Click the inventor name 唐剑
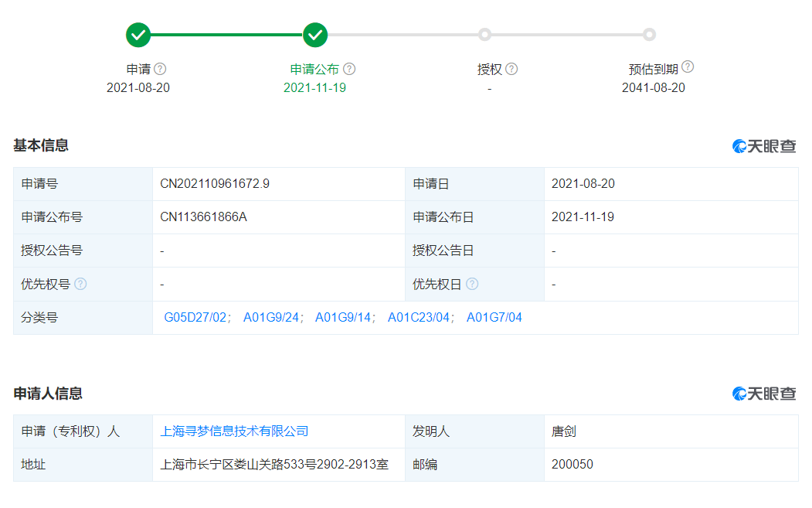The image size is (812, 508). coord(563,431)
